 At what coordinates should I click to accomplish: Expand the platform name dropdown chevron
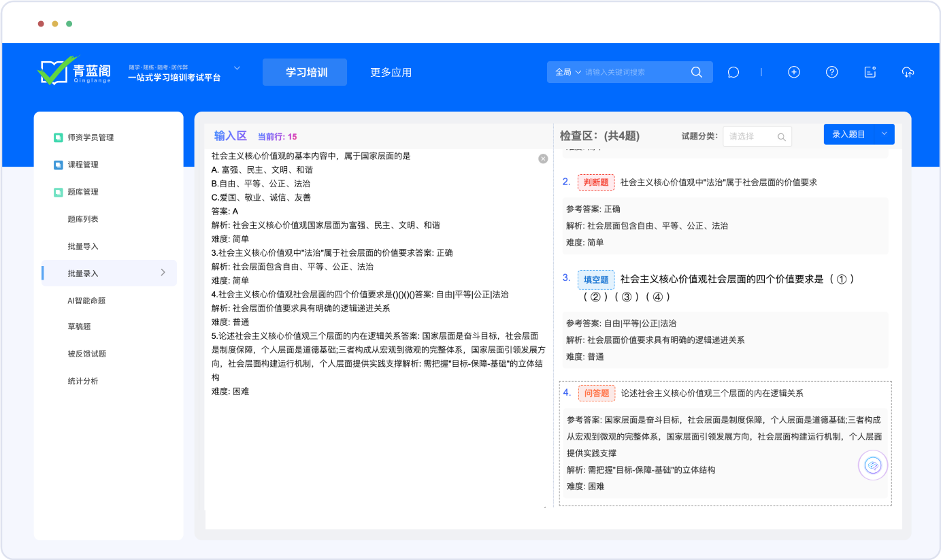[x=237, y=68]
